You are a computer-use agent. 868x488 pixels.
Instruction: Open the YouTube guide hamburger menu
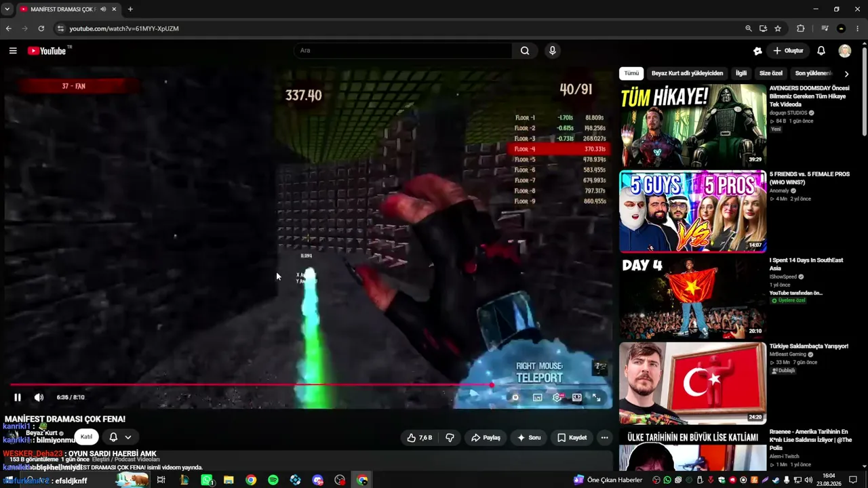[x=13, y=51]
